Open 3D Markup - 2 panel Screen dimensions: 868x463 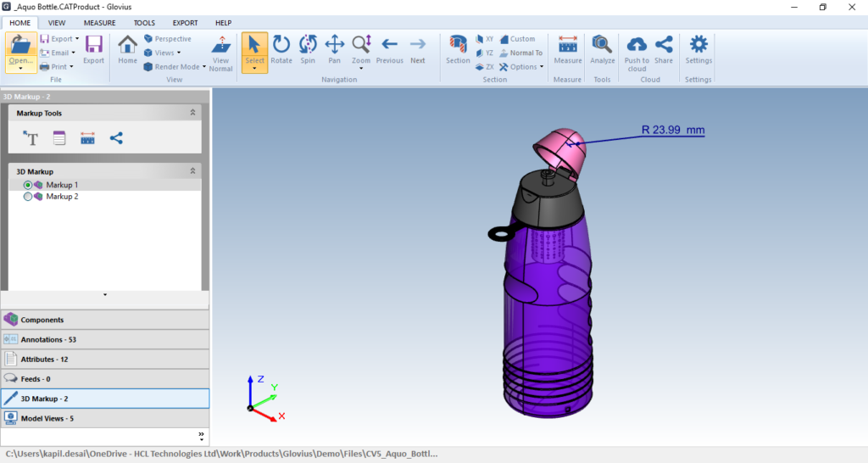point(105,399)
